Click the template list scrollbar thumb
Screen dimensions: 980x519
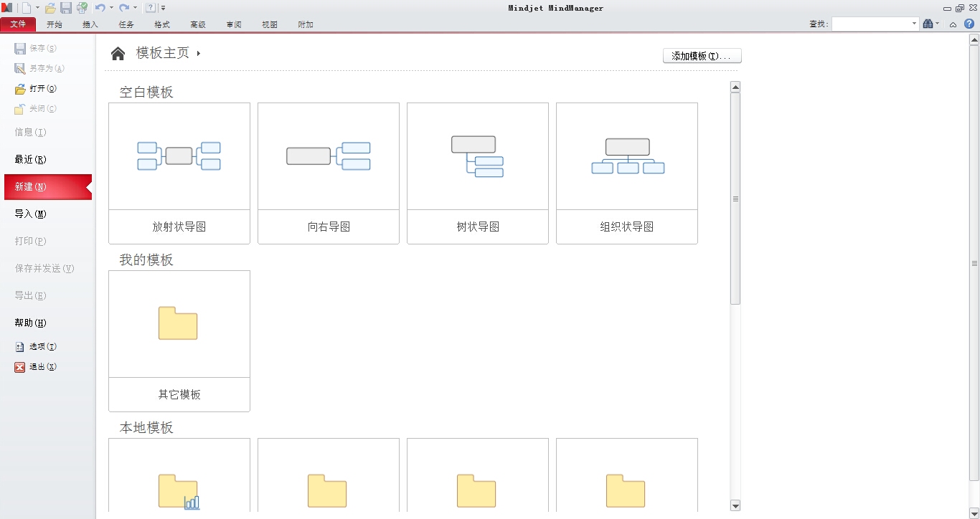[x=735, y=199]
